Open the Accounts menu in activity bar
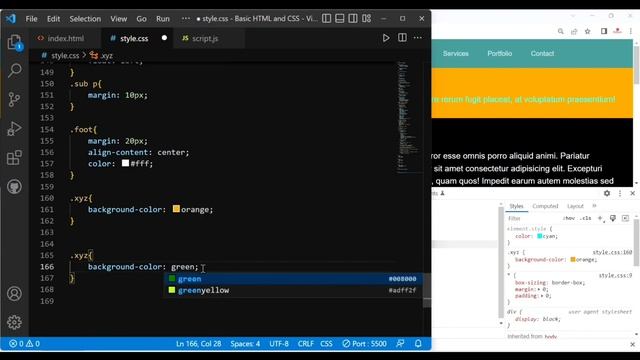 tap(14, 293)
